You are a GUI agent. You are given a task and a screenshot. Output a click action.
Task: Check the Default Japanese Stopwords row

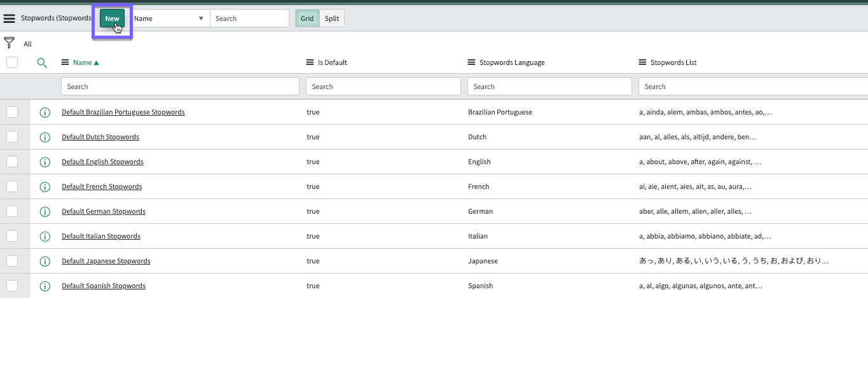(x=12, y=261)
